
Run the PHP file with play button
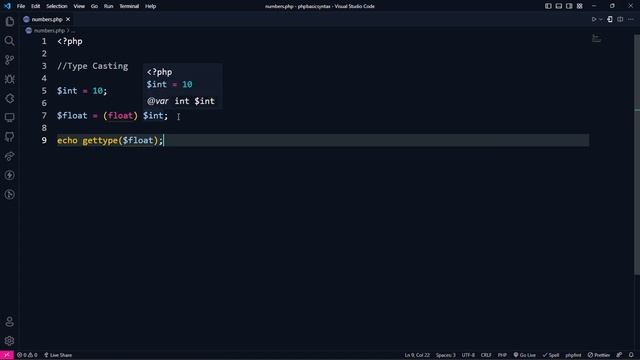pyautogui.click(x=594, y=19)
